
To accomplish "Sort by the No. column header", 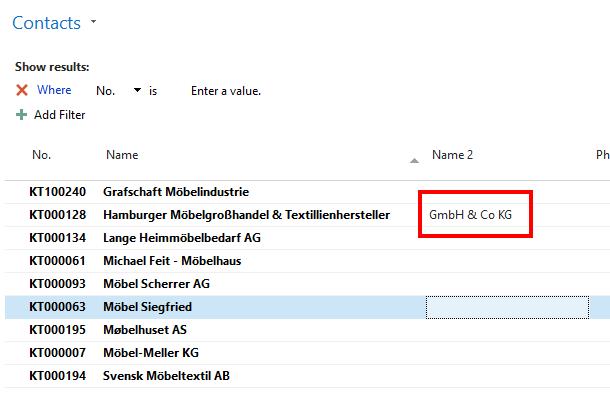I will coord(42,155).
